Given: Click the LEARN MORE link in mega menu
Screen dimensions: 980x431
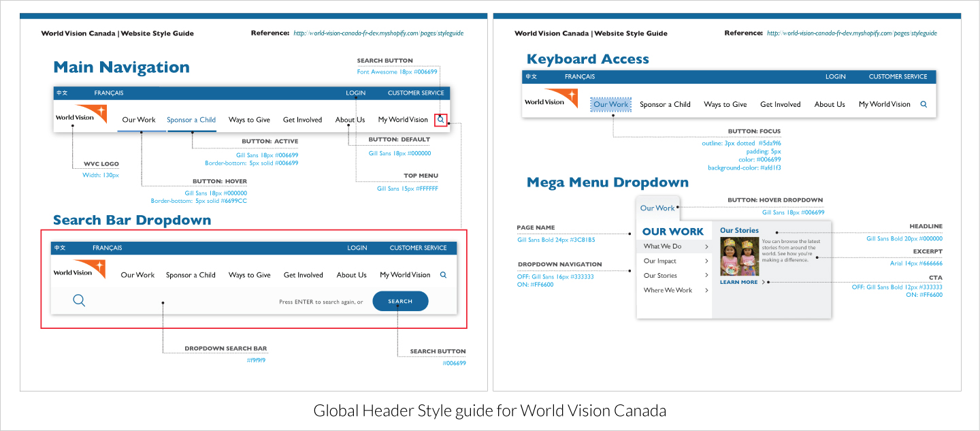Looking at the screenshot, I should click(738, 282).
